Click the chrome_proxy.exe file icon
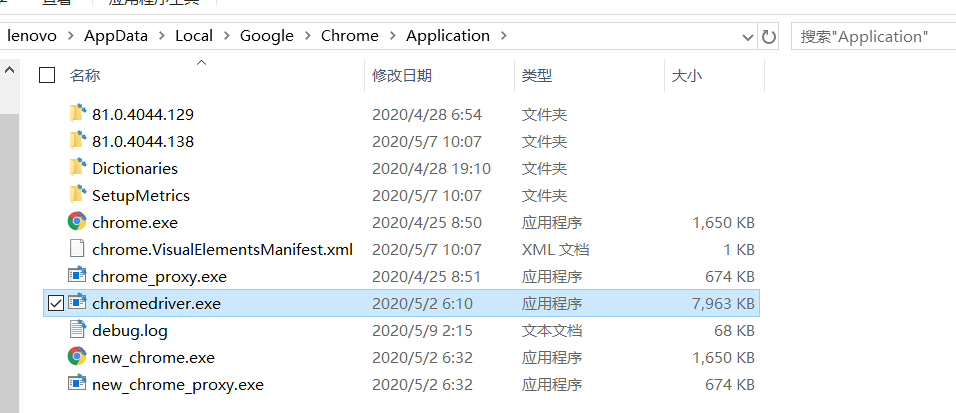This screenshot has width=956, height=413. click(x=77, y=276)
